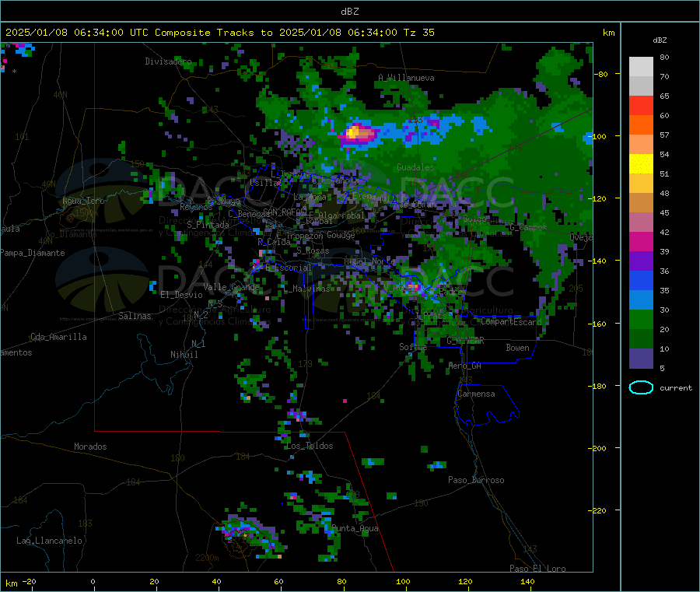Click the red 60 dBZ legend swatch
The height and width of the screenshot is (592, 700).
point(641,106)
